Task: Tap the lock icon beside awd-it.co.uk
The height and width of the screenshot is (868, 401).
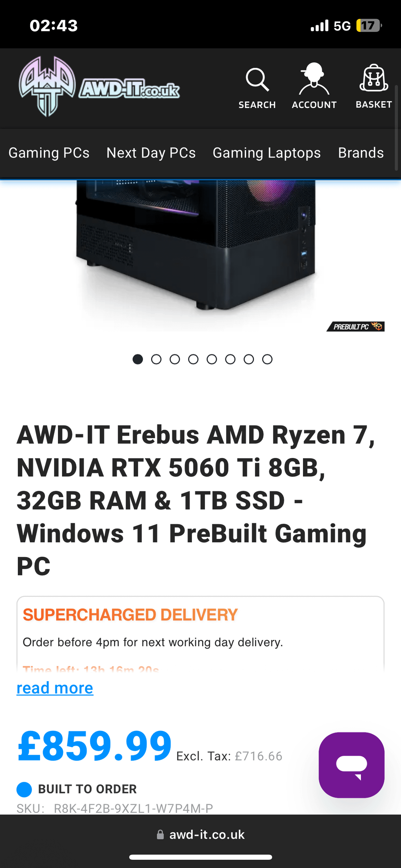Action: point(160,835)
